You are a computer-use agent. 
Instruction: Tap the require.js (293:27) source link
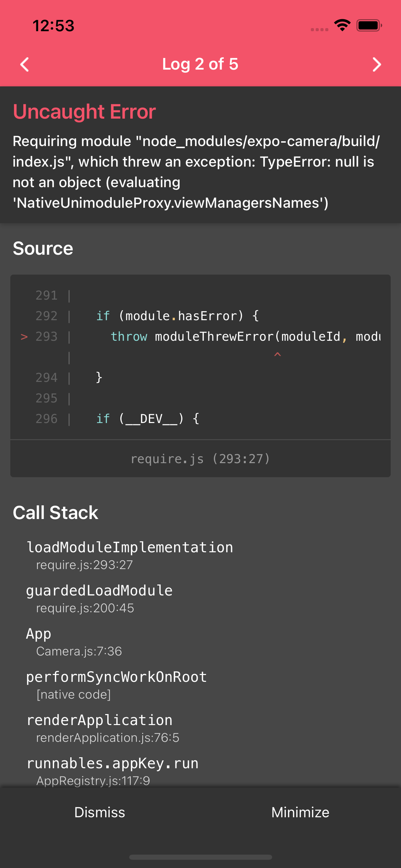(200, 458)
